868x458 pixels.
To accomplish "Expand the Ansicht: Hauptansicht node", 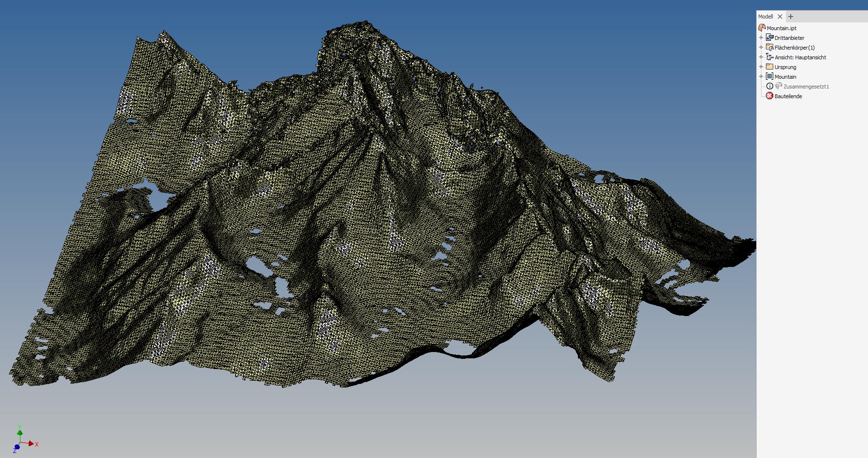I will [762, 57].
